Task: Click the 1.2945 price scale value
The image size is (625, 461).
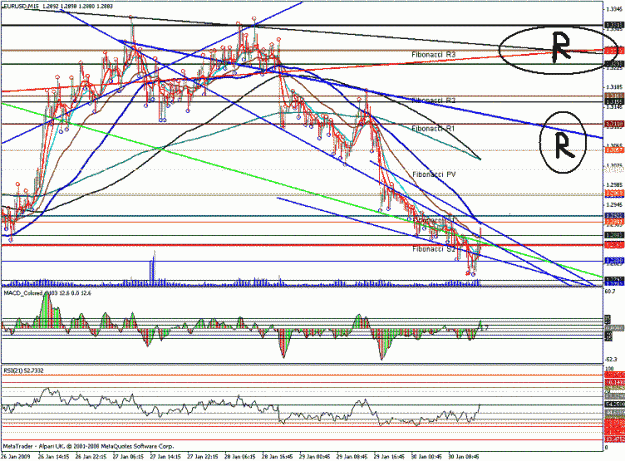Action: click(614, 204)
